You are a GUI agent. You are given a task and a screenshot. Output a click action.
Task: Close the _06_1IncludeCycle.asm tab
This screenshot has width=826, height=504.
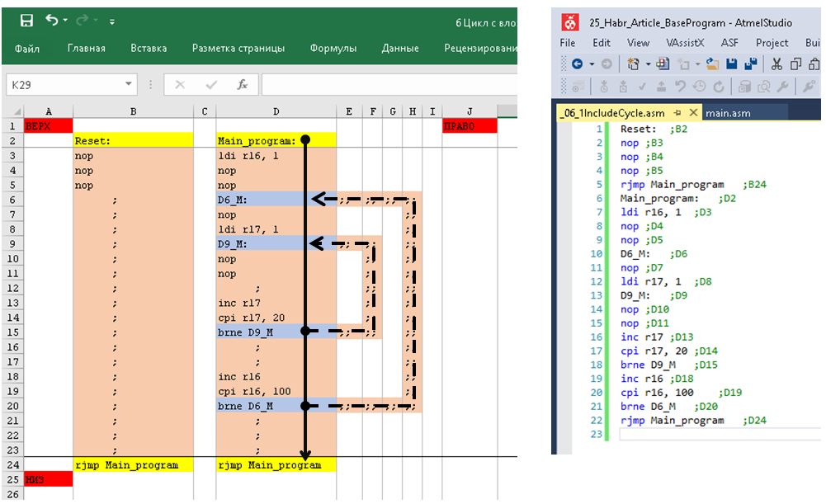coord(693,113)
